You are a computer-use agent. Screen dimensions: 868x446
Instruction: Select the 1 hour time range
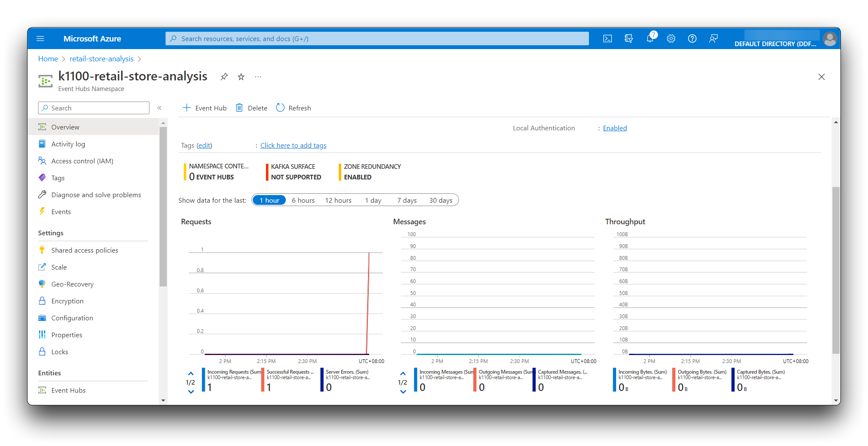pos(269,200)
